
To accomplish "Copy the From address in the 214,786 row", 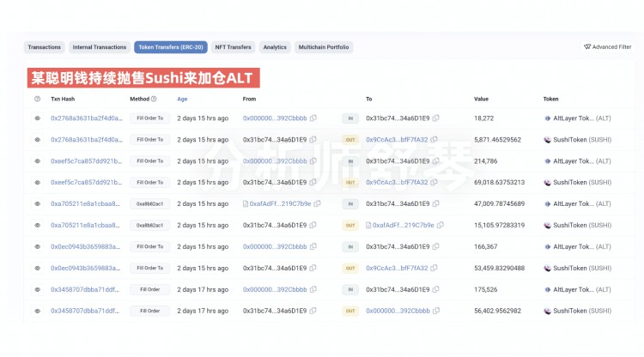I will pos(313,160).
